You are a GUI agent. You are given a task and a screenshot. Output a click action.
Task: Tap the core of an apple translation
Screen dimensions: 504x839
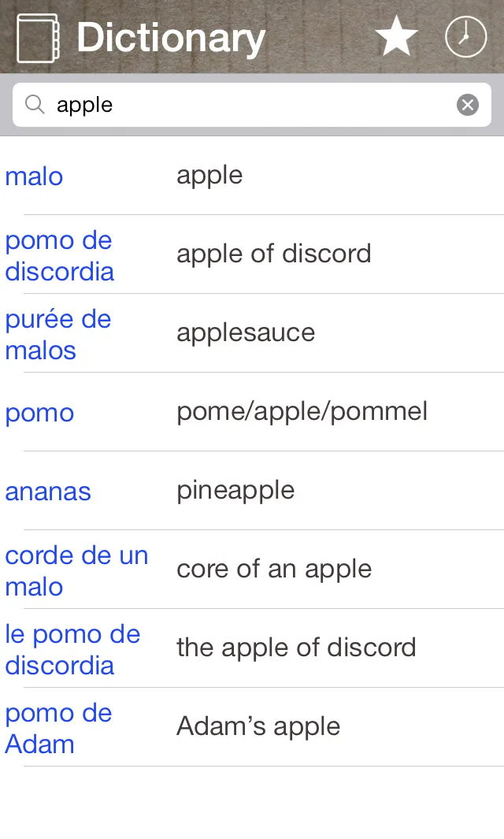pos(274,570)
